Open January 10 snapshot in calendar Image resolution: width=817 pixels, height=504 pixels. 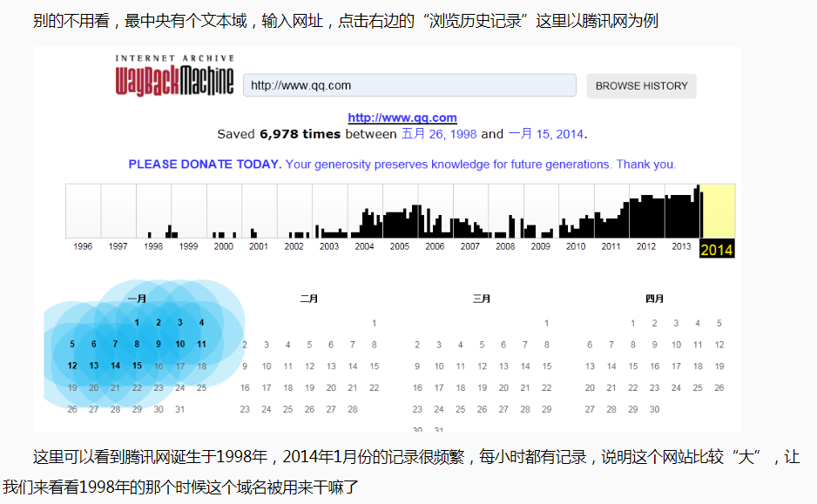click(x=180, y=344)
